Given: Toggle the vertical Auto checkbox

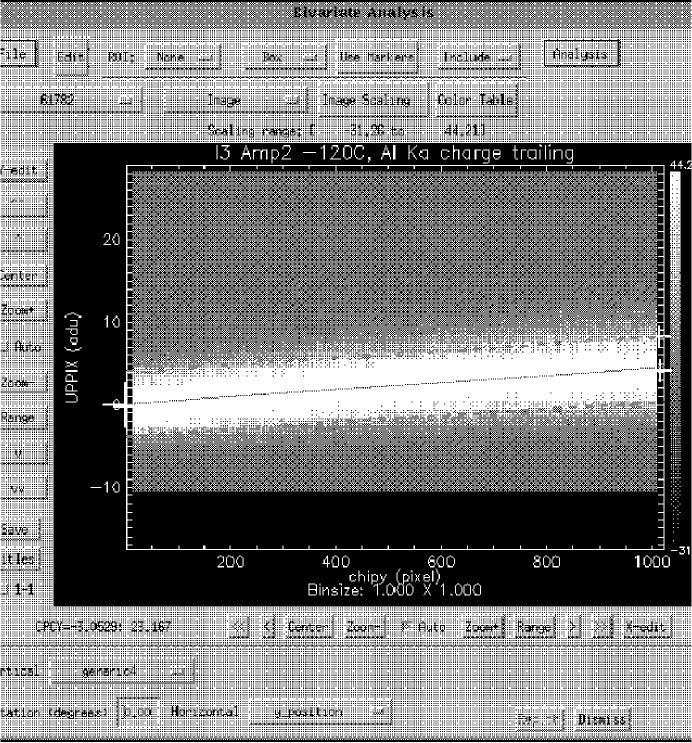Looking at the screenshot, I should [x=5, y=347].
